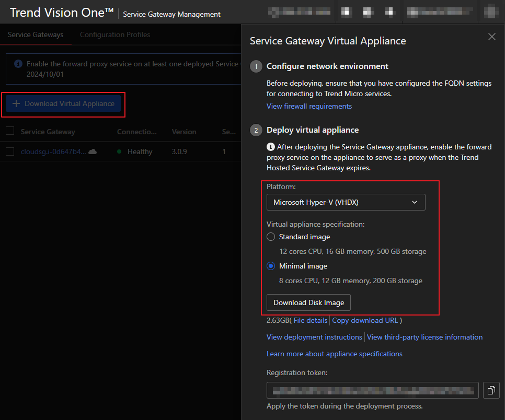This screenshot has height=420, width=505.
Task: Select the Minimal image radio button
Action: 271,266
